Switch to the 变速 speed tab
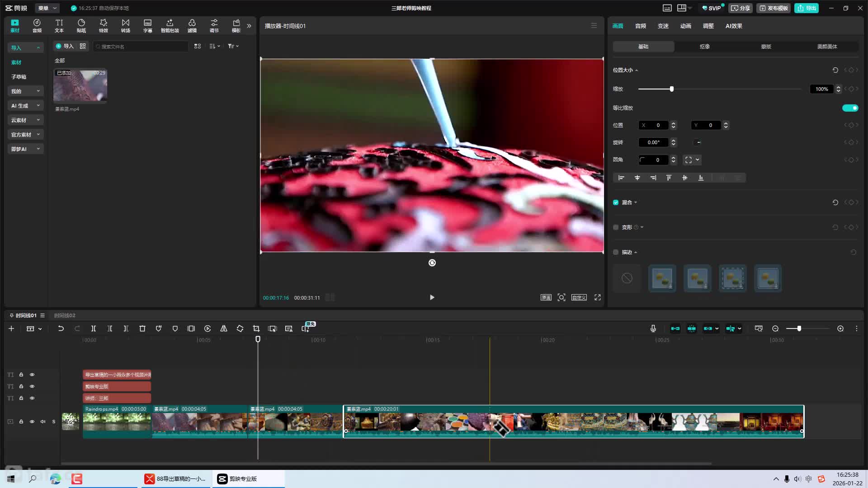Screen dimensions: 868x488 663,26
